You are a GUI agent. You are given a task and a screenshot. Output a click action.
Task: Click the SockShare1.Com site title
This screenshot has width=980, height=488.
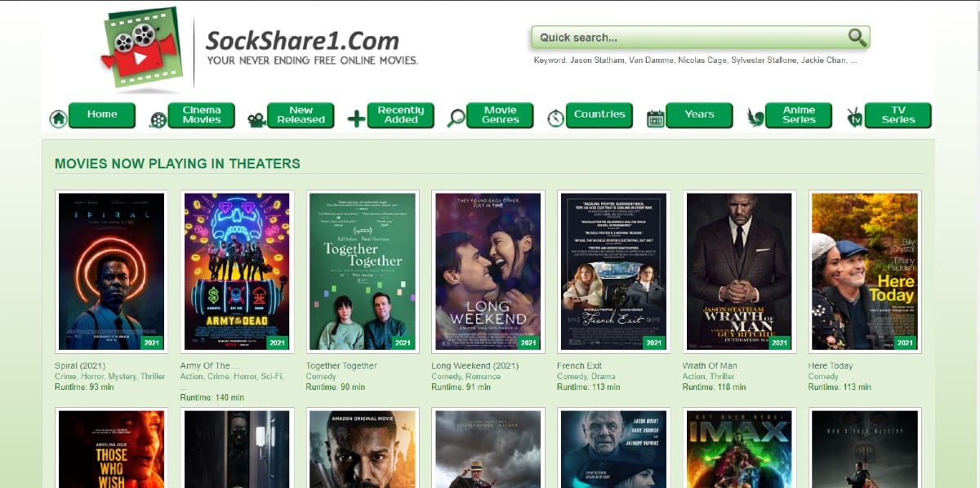(x=302, y=40)
